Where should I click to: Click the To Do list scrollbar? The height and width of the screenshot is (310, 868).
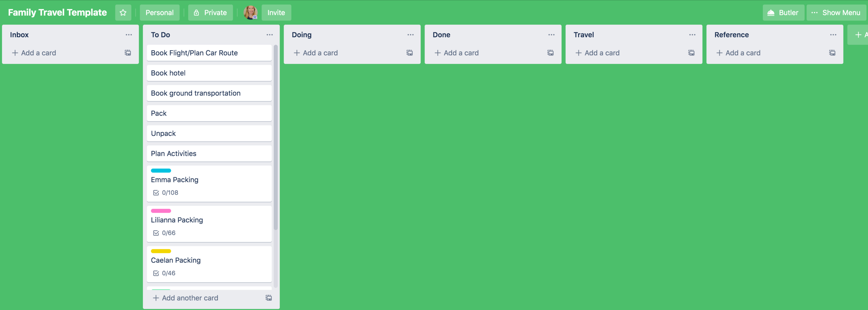click(x=276, y=137)
